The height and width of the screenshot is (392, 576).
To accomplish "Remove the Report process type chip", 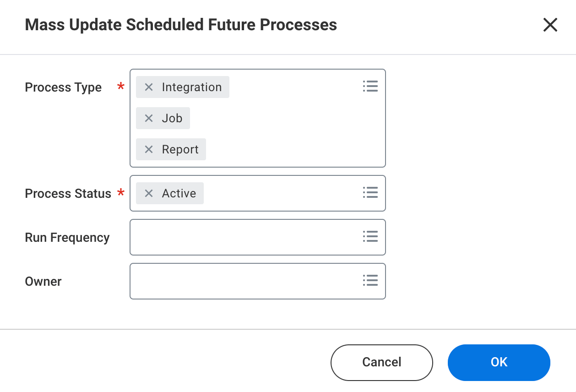I will point(149,149).
